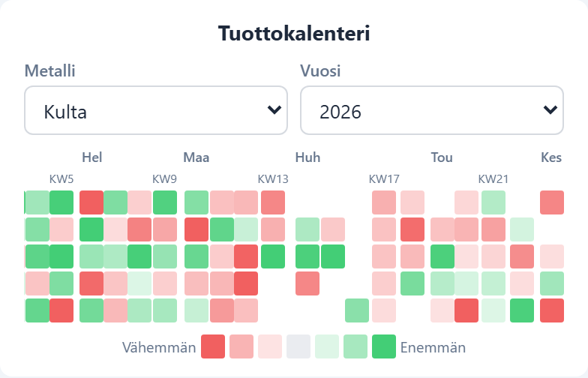Click the KW13 week label
Image resolution: width=588 pixels, height=378 pixels.
(273, 179)
